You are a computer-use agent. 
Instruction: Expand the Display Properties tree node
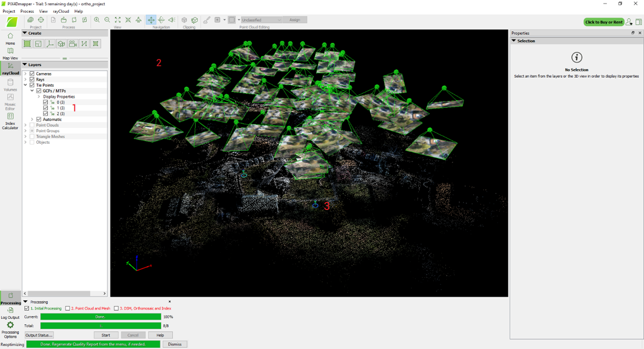39,97
